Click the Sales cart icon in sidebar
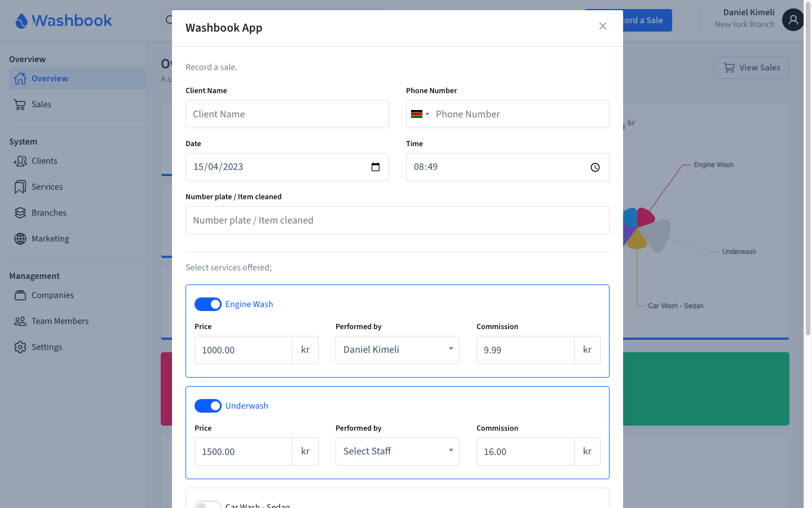 (x=20, y=104)
